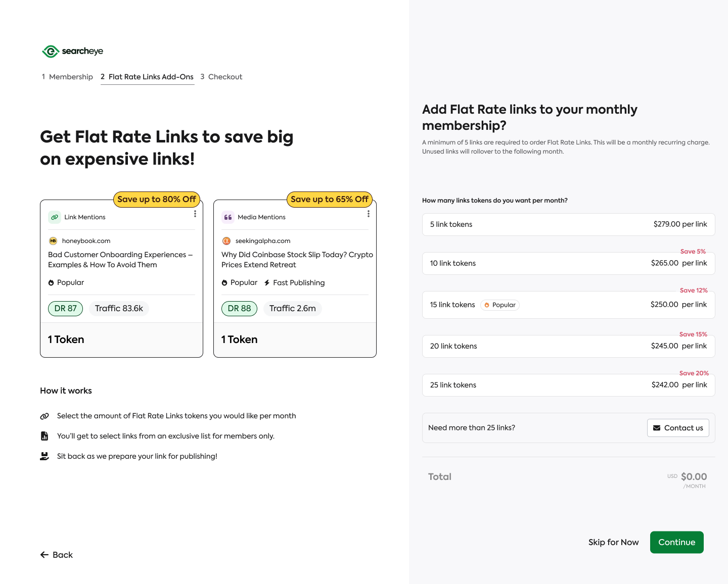The width and height of the screenshot is (728, 584).
Task: Click Skip for Now
Action: [613, 542]
